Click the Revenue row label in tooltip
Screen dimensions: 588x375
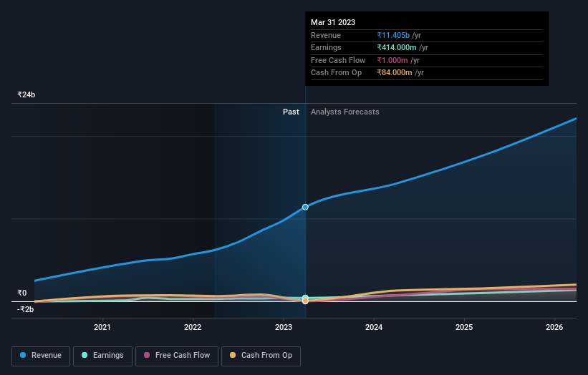pos(326,35)
